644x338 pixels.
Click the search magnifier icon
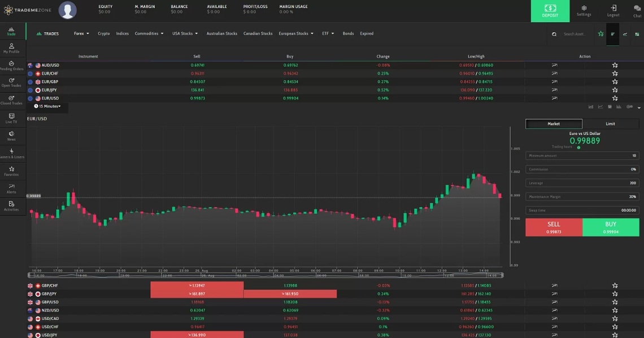point(554,34)
